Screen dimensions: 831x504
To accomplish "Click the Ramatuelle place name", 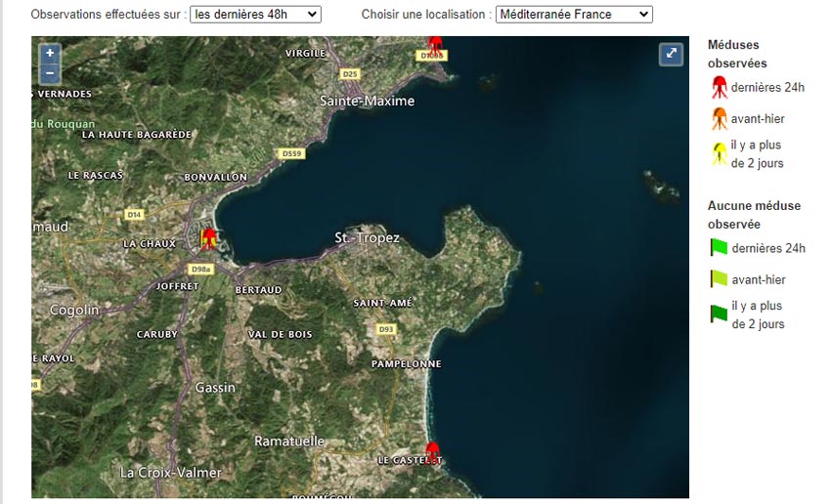I will pyautogui.click(x=289, y=441).
